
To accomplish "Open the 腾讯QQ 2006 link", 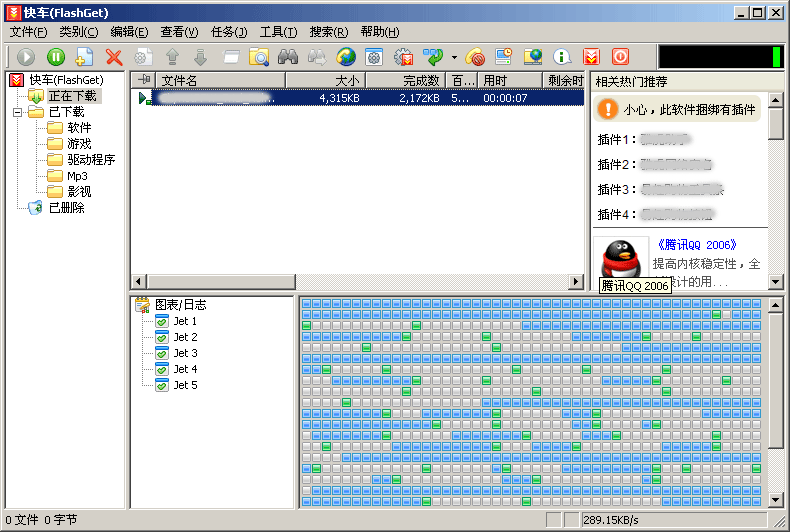I will pos(697,244).
